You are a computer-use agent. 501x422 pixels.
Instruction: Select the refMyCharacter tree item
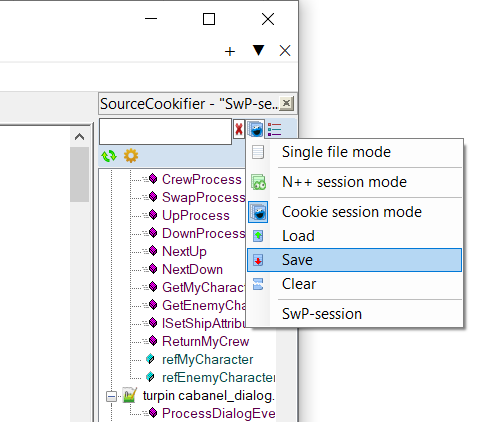(207, 359)
